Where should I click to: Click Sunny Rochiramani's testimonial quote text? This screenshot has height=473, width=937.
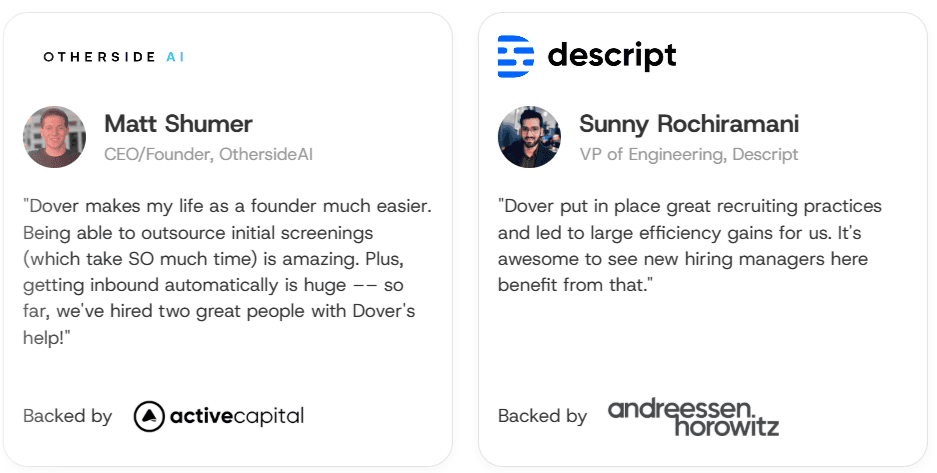click(x=689, y=245)
